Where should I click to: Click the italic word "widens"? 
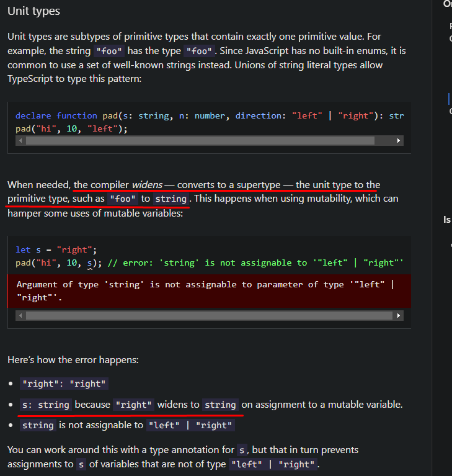147,185
